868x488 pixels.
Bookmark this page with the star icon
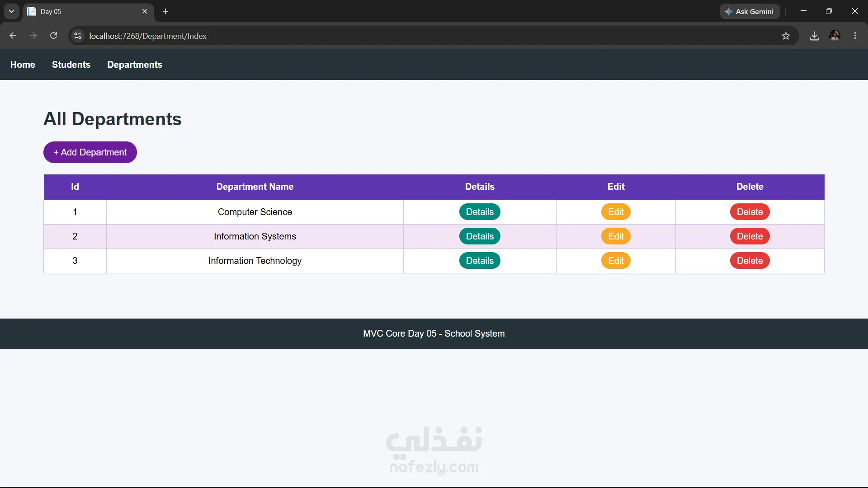click(x=786, y=36)
